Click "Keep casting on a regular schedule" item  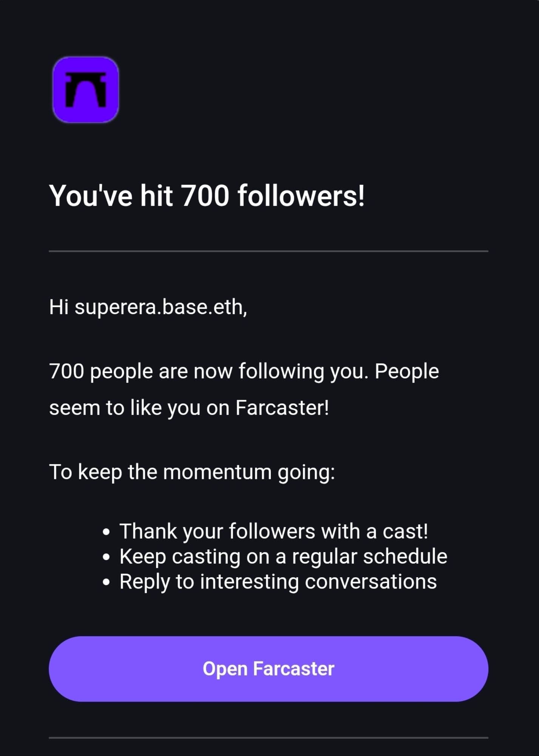point(283,556)
